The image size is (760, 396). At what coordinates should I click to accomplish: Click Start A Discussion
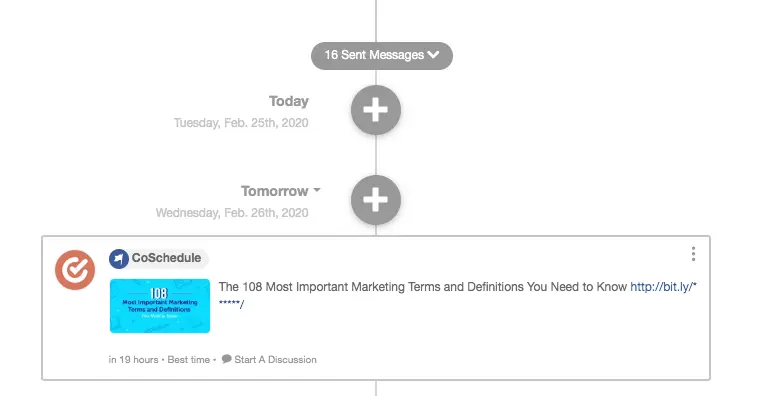275,360
